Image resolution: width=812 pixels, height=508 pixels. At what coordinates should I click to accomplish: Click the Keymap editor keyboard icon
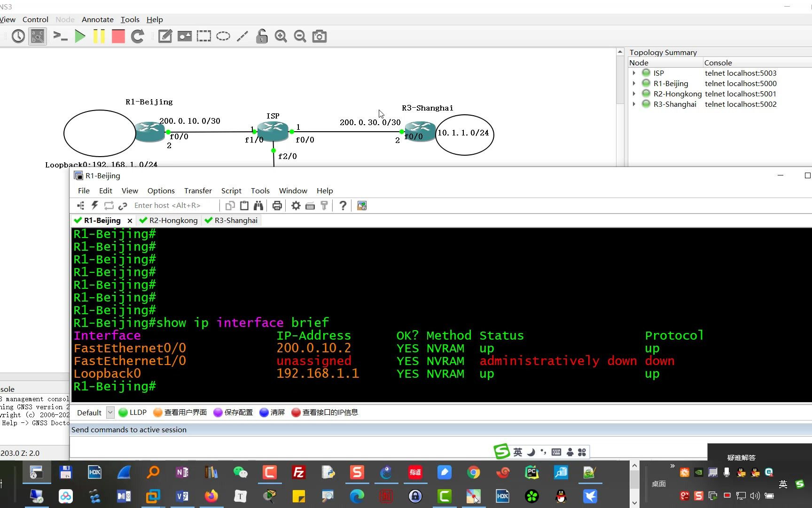(x=310, y=206)
